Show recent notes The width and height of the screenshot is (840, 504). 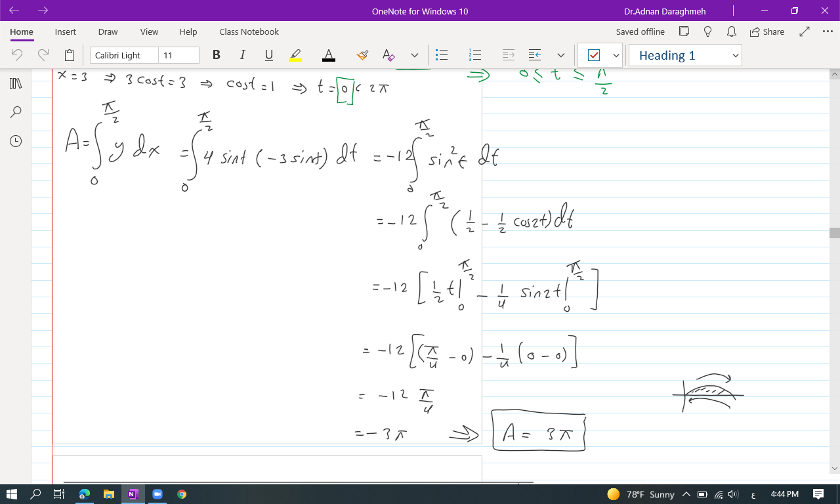[16, 141]
